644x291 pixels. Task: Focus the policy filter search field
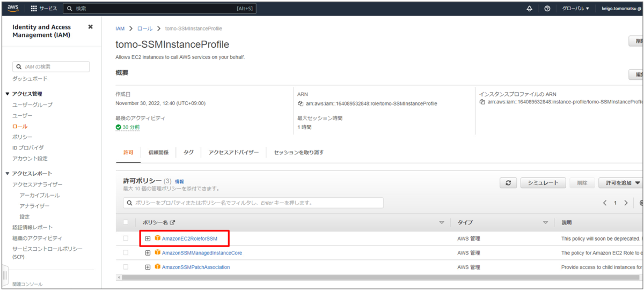(x=253, y=203)
